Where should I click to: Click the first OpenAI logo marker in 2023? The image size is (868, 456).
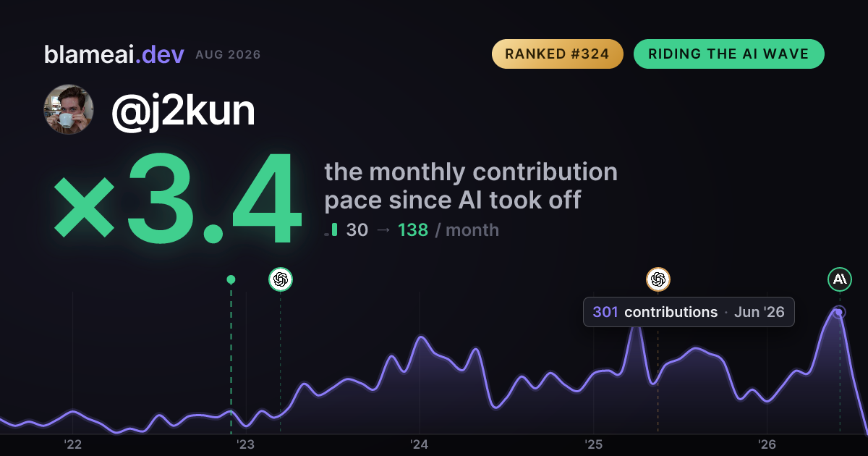pos(281,279)
